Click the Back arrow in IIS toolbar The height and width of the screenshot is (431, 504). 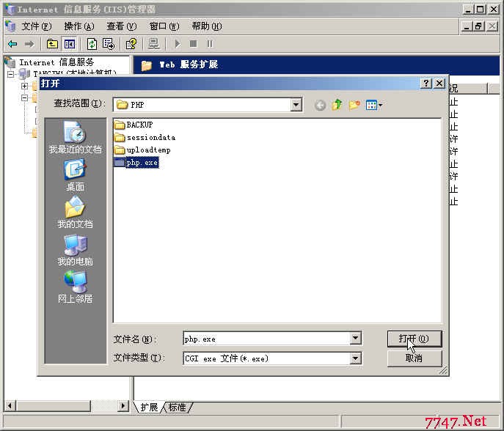coord(12,44)
